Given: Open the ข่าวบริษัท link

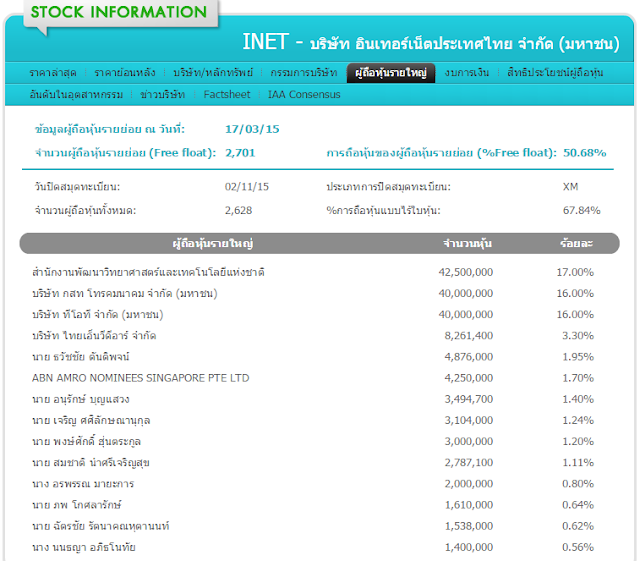Looking at the screenshot, I should coord(162,95).
